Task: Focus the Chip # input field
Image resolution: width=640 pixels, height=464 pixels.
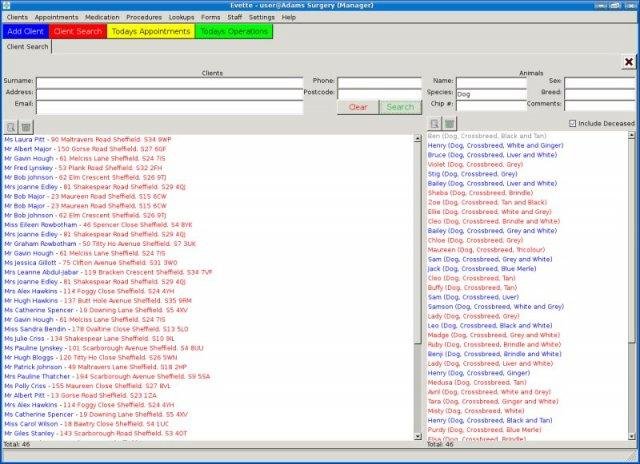Action: tap(491, 105)
